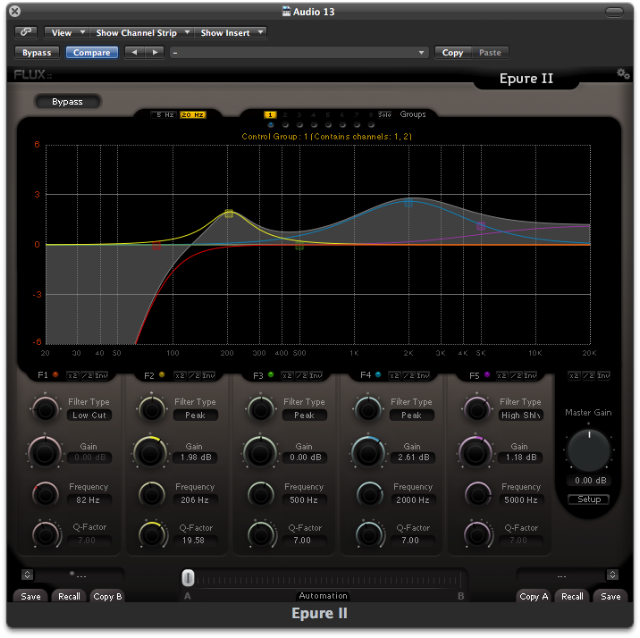The width and height of the screenshot is (640, 638).
Task: Click the F4 x2 gain multiplier button
Action: tap(394, 375)
